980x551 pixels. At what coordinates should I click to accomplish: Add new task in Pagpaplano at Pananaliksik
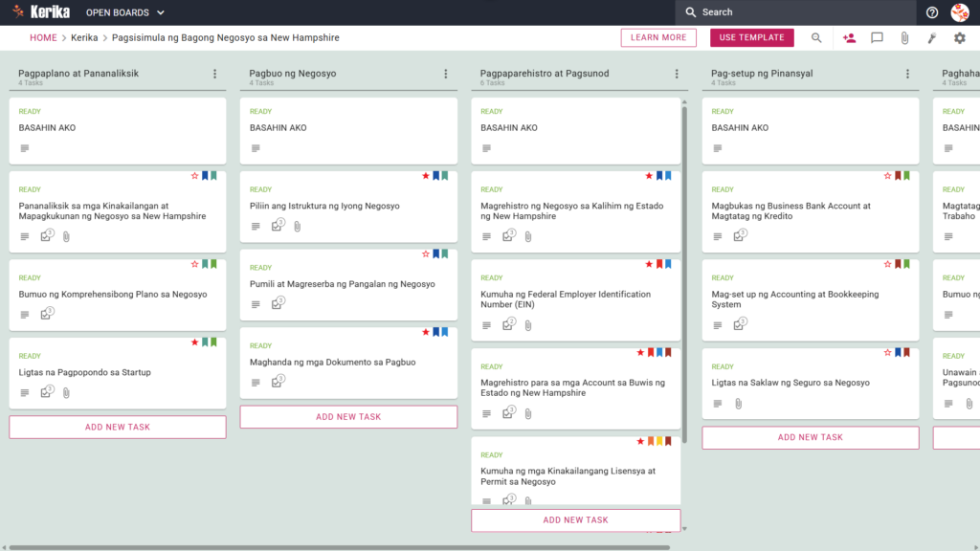point(118,428)
